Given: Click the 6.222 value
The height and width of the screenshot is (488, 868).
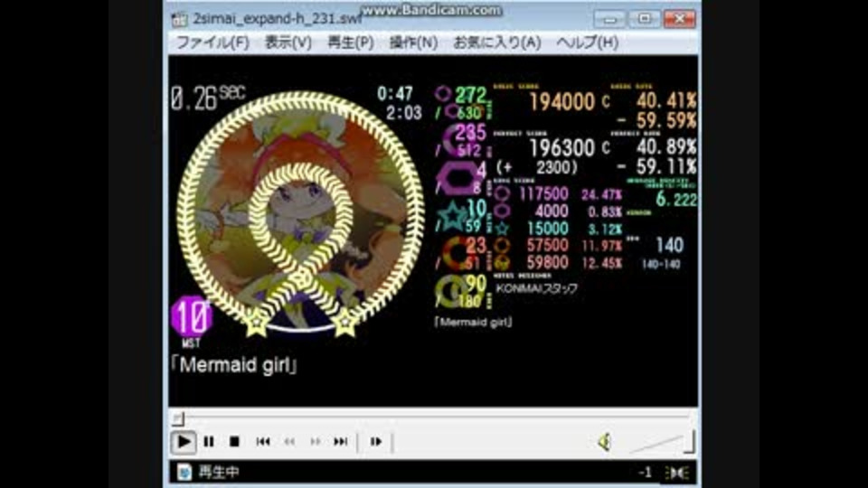Looking at the screenshot, I should (676, 199).
